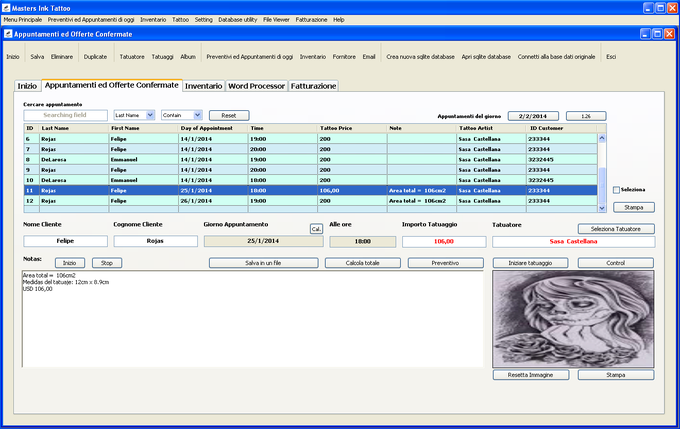The width and height of the screenshot is (680, 429).
Task: Open Tatuaggi from the toolbar
Action: 163,57
